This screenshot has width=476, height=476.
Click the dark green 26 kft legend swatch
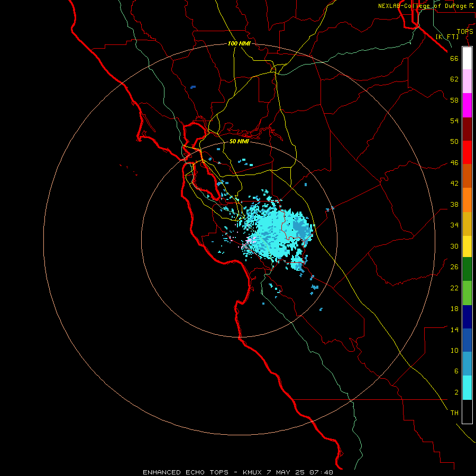(467, 269)
